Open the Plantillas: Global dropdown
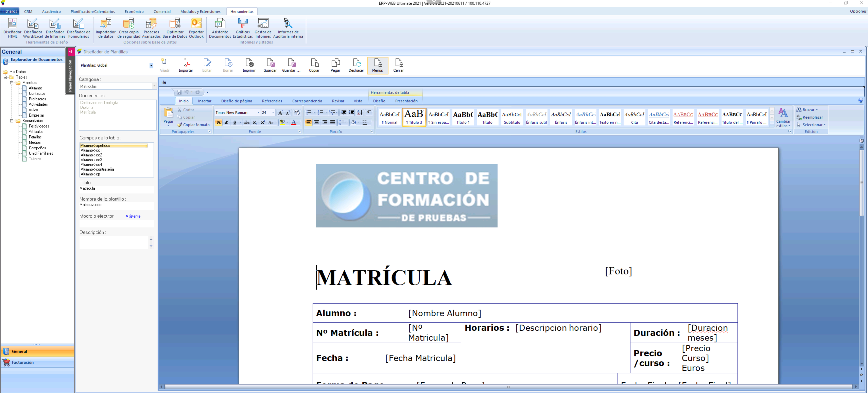The image size is (868, 393). coord(151,65)
